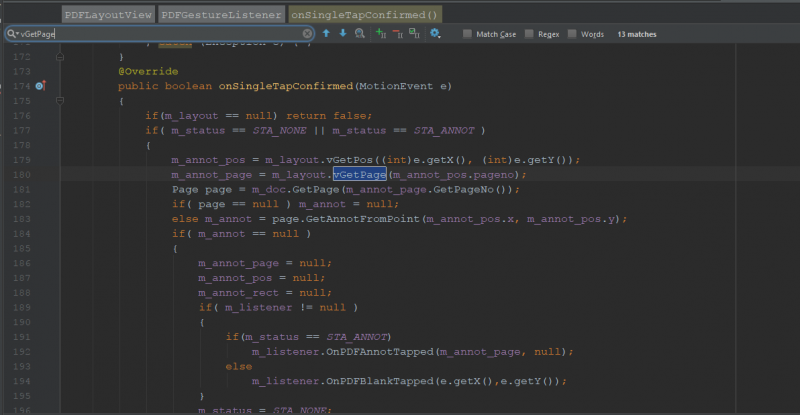Select PDFLayoutView breadcrumb tab
This screenshot has height=415, width=800.
point(107,14)
